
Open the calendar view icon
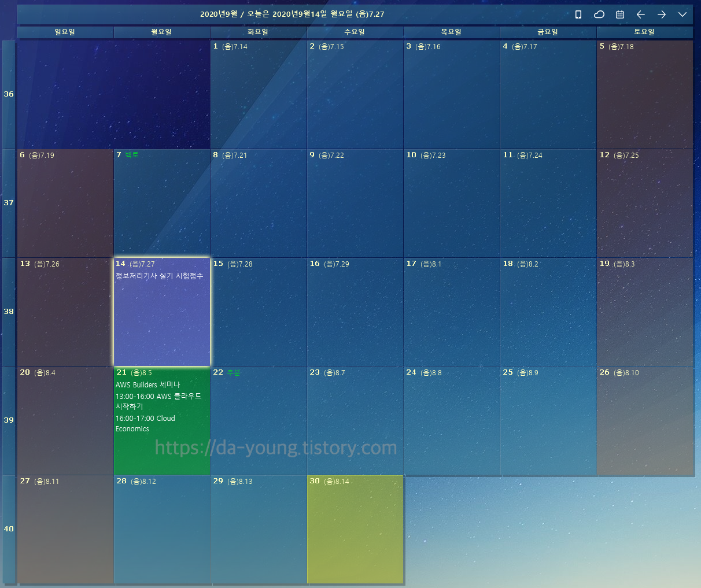pyautogui.click(x=619, y=14)
